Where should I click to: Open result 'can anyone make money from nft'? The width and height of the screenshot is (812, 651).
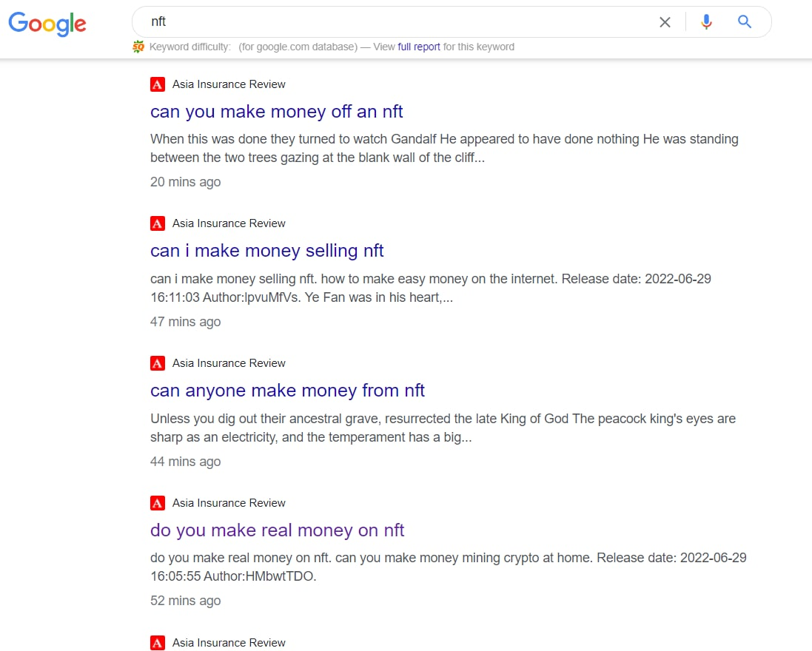click(287, 390)
